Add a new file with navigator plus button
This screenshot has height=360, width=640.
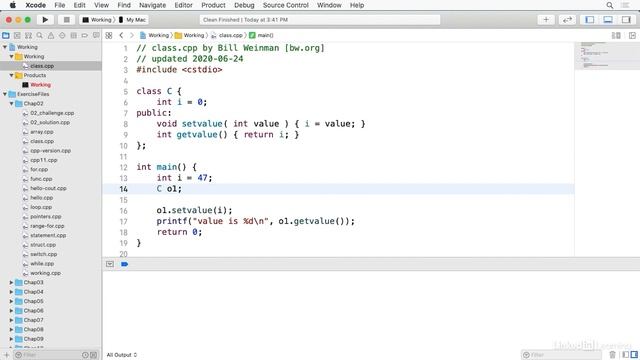[x=6, y=355]
